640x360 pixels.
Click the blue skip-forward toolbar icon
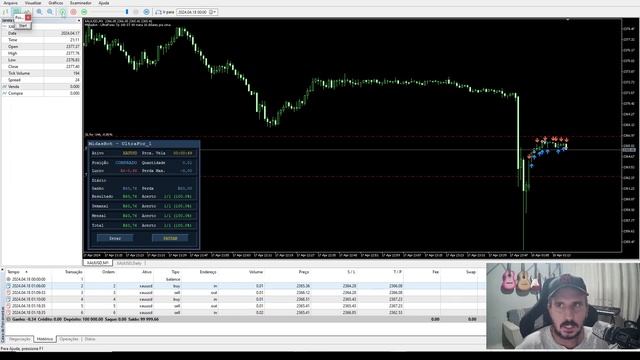point(147,12)
